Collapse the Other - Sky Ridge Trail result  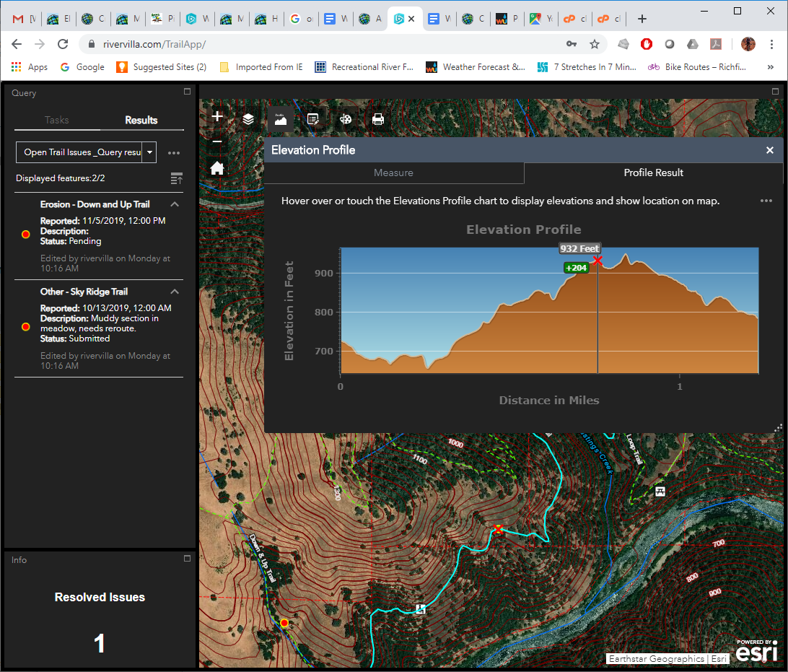point(174,292)
